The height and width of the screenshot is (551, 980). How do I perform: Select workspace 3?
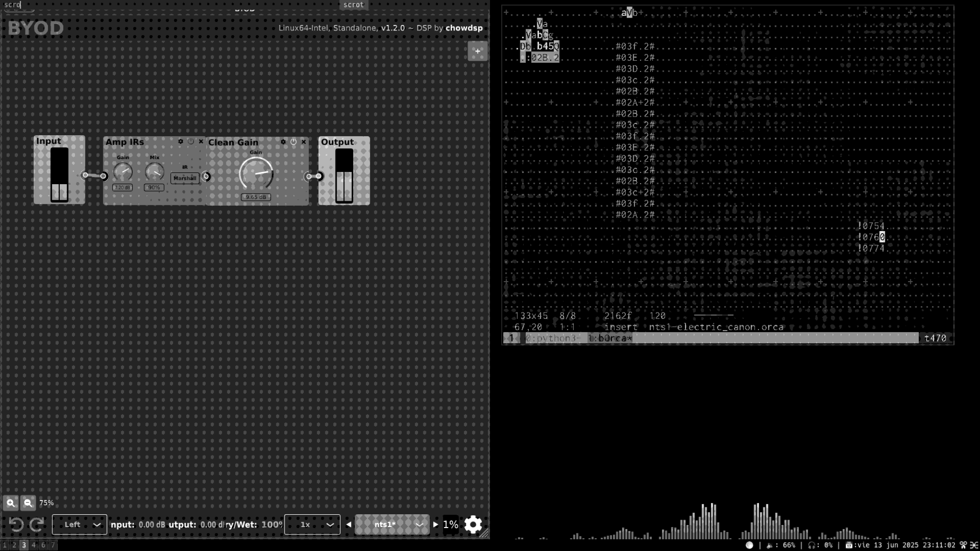pos(24,545)
